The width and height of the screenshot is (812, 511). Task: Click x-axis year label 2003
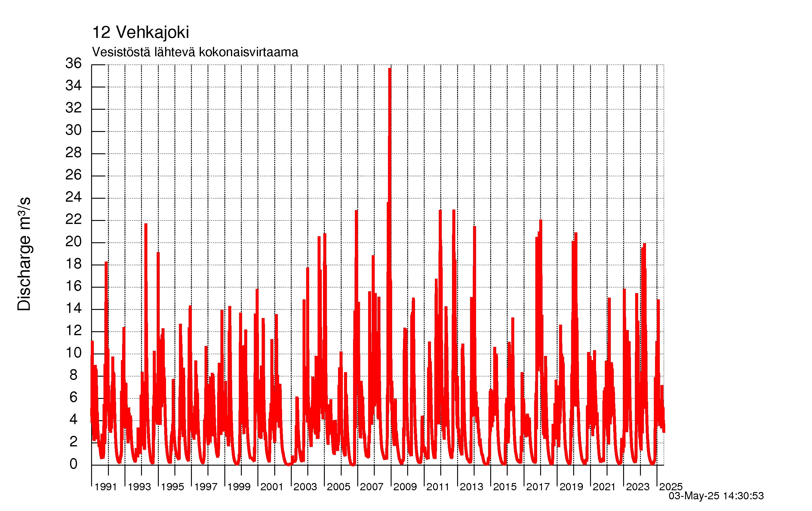point(305,487)
